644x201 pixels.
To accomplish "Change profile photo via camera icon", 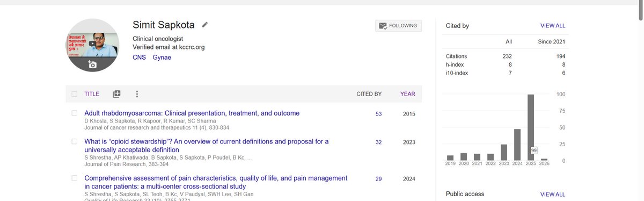I will click(x=92, y=64).
